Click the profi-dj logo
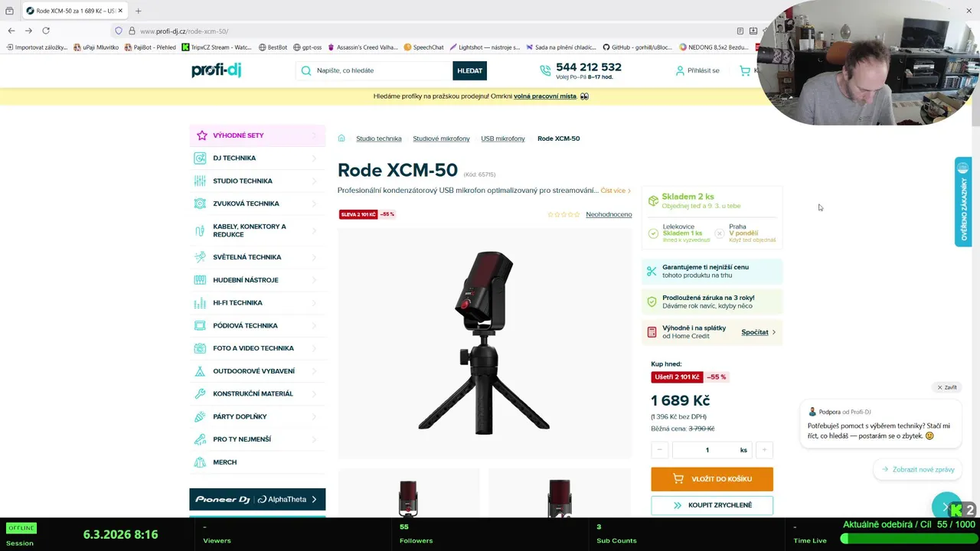The width and height of the screenshot is (980, 551). coord(216,70)
